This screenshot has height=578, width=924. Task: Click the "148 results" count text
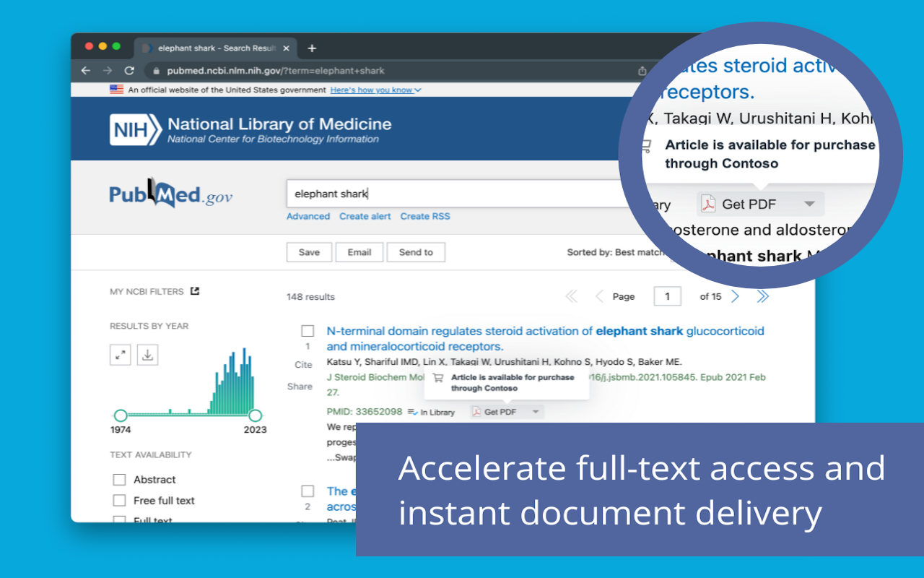point(310,297)
